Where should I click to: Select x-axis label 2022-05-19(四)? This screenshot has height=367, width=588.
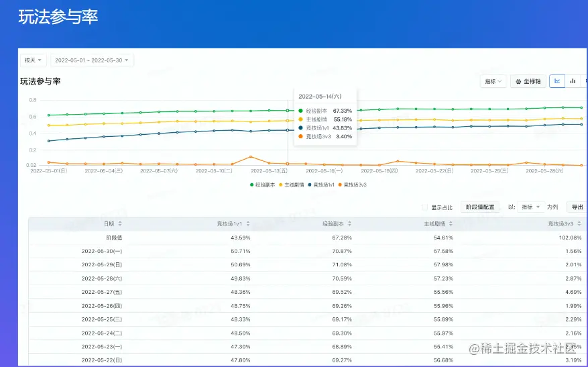tap(379, 171)
